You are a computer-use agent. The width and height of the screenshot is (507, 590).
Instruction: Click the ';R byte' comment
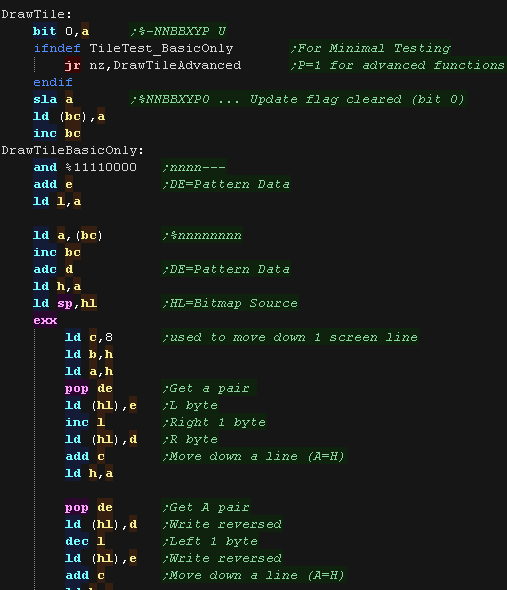coord(190,439)
